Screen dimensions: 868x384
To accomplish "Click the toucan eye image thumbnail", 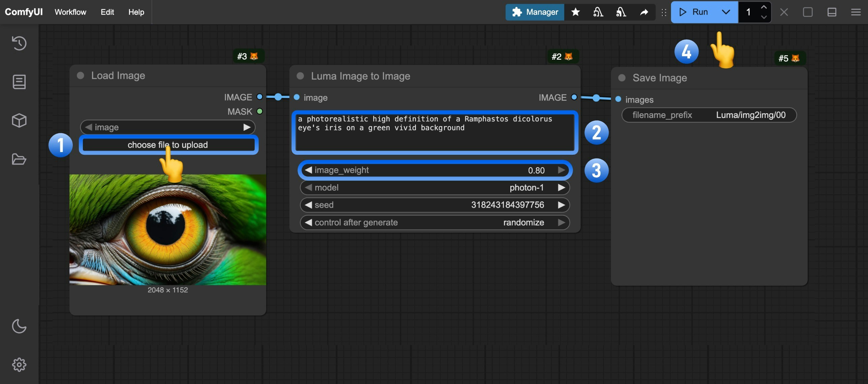I will click(167, 230).
